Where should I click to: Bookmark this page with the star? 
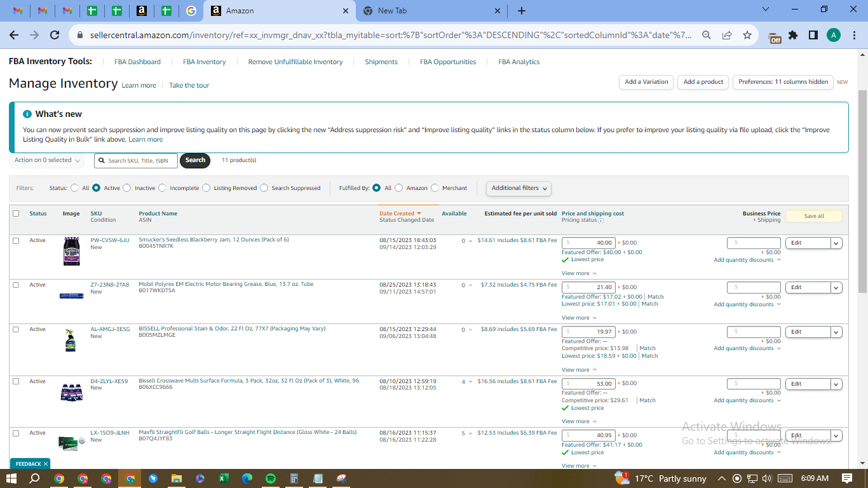tap(747, 35)
